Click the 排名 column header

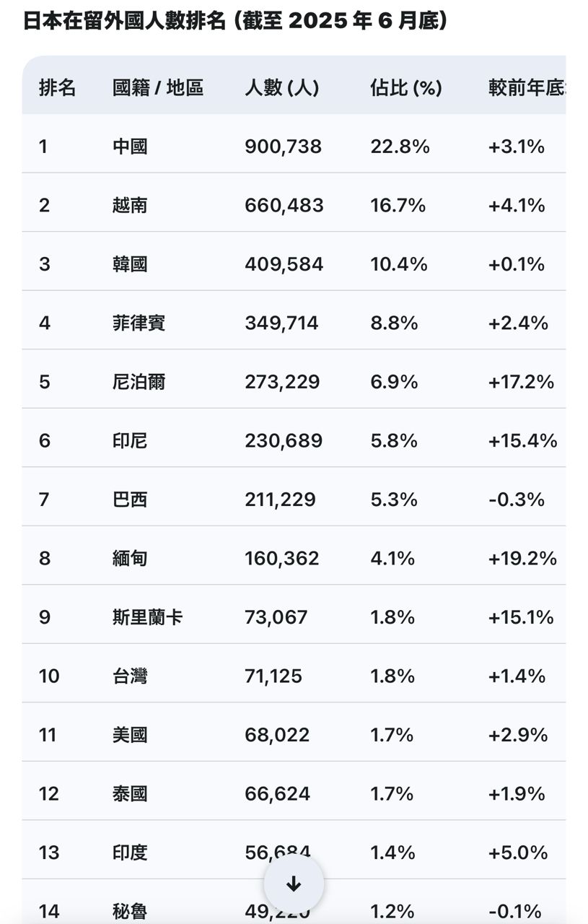pyautogui.click(x=57, y=88)
